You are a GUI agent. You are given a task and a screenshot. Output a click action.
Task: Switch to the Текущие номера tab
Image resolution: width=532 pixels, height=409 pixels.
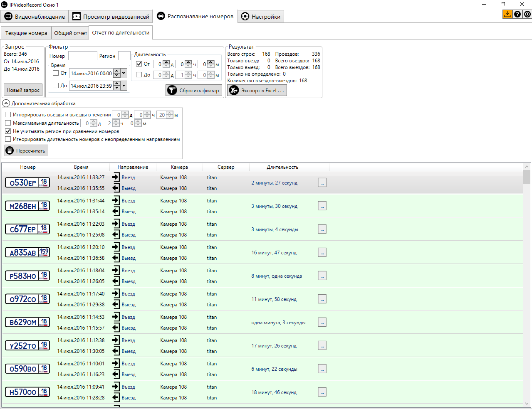pyautogui.click(x=26, y=33)
